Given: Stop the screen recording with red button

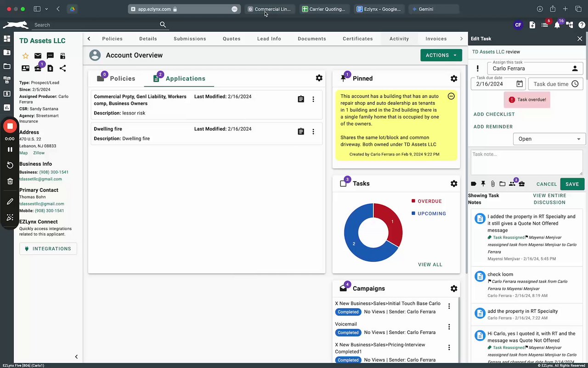Looking at the screenshot, I should (10, 126).
